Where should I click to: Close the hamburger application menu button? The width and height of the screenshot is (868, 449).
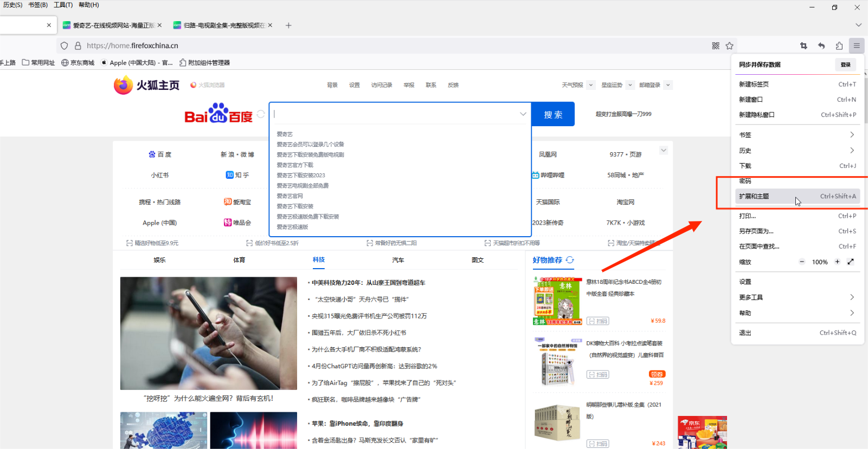pos(857,46)
